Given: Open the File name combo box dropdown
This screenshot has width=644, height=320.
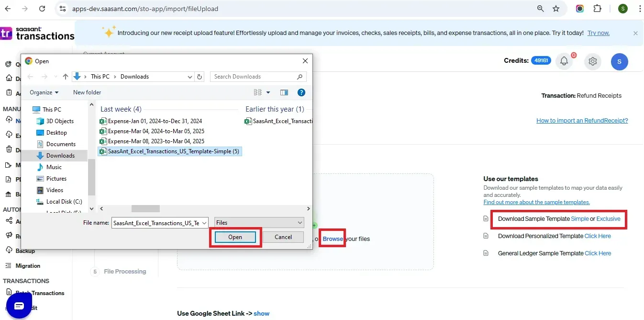Looking at the screenshot, I should click(x=205, y=223).
